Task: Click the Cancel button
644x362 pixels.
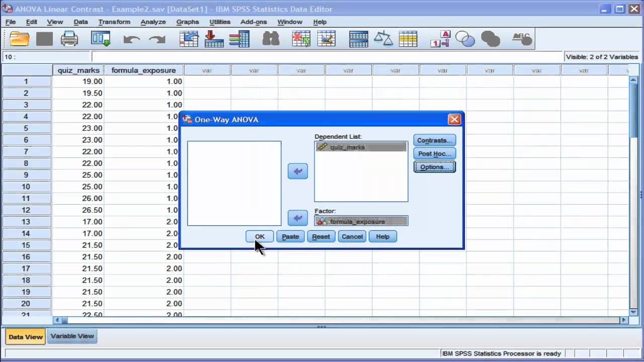Action: coord(352,237)
